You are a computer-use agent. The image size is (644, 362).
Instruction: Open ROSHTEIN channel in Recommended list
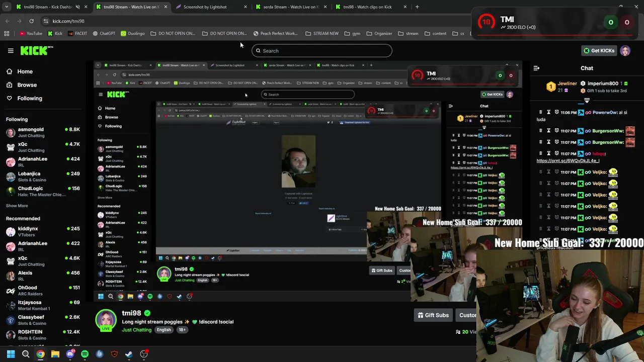pos(43,335)
